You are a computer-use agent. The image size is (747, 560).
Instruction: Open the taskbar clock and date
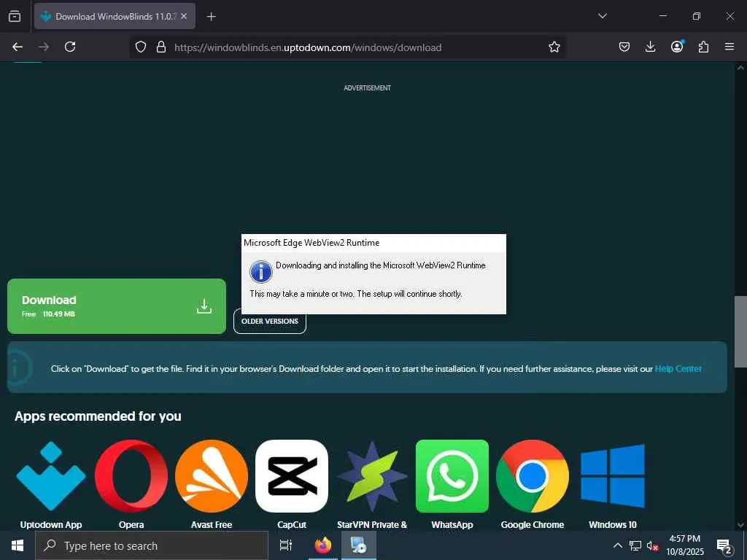[685, 545]
